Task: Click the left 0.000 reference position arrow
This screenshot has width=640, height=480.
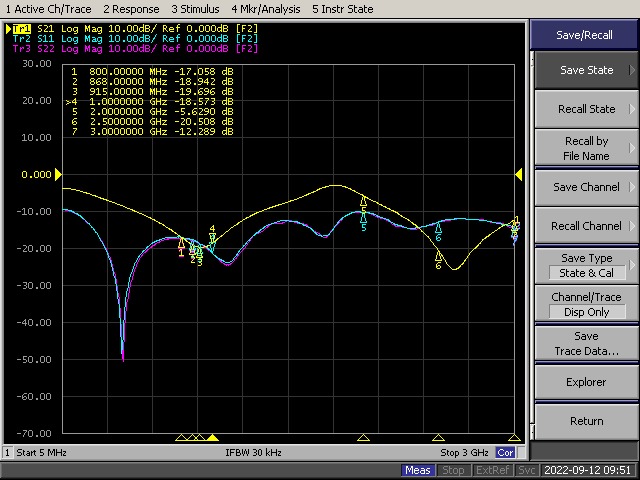Action: coord(57,175)
